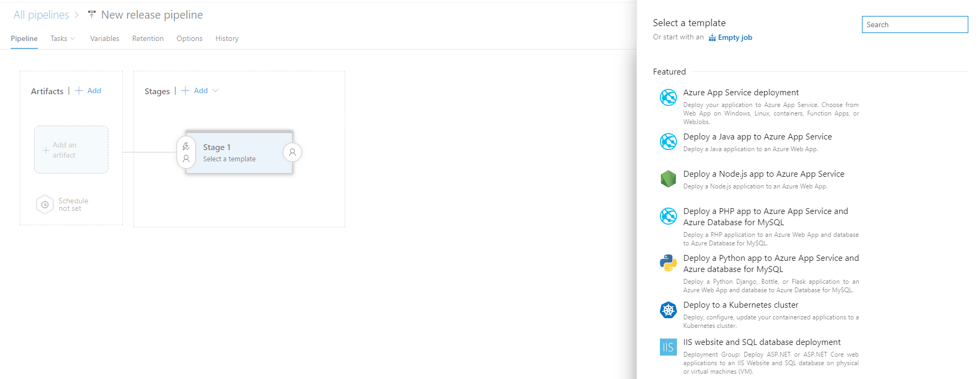Choose IIS website and SQL database deployment
The width and height of the screenshot is (980, 379).
762,342
